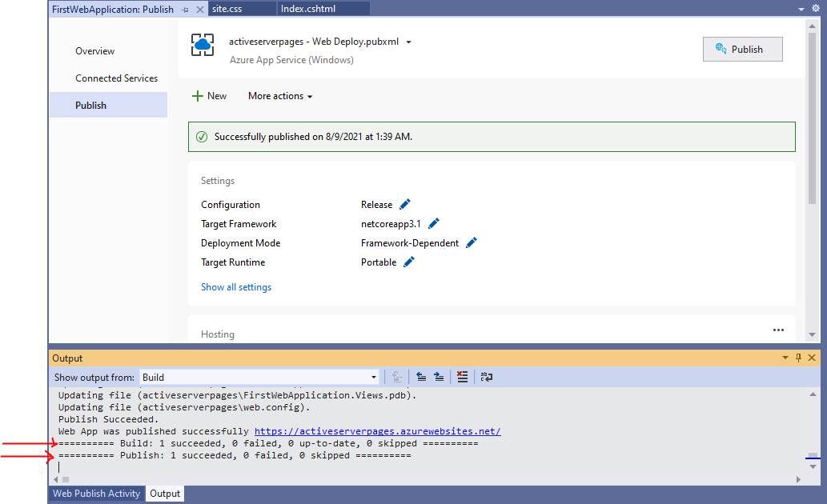Edit the Target Runtime Portable pencil icon

[409, 262]
